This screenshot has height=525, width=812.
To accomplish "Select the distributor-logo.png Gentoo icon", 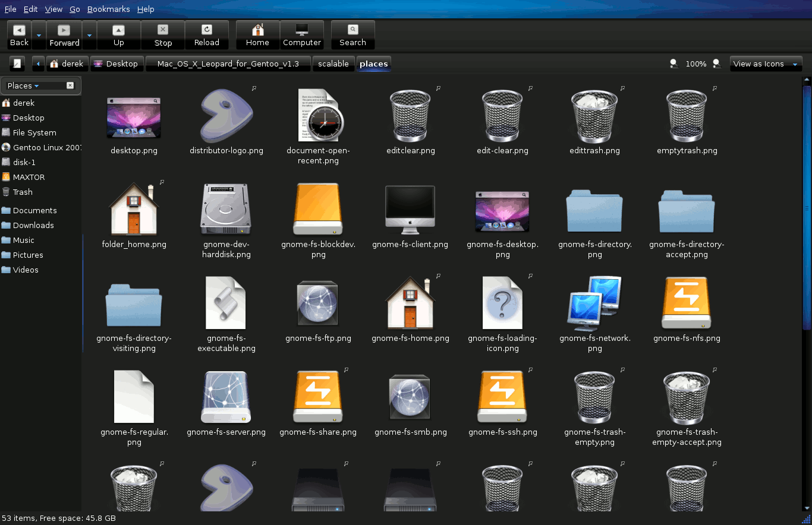I will coord(226,116).
